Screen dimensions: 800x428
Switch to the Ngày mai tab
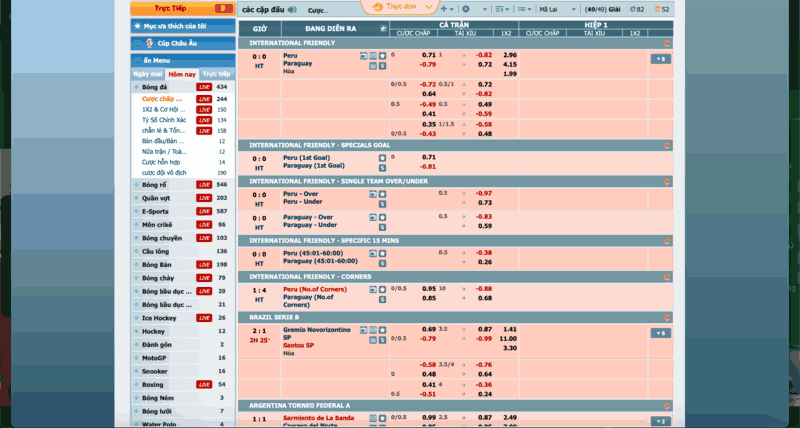click(148, 75)
